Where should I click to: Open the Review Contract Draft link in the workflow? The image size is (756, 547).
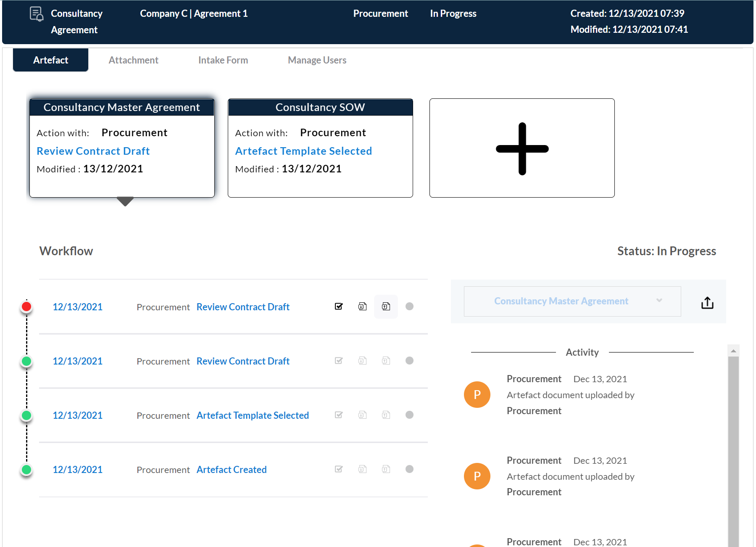tap(242, 307)
